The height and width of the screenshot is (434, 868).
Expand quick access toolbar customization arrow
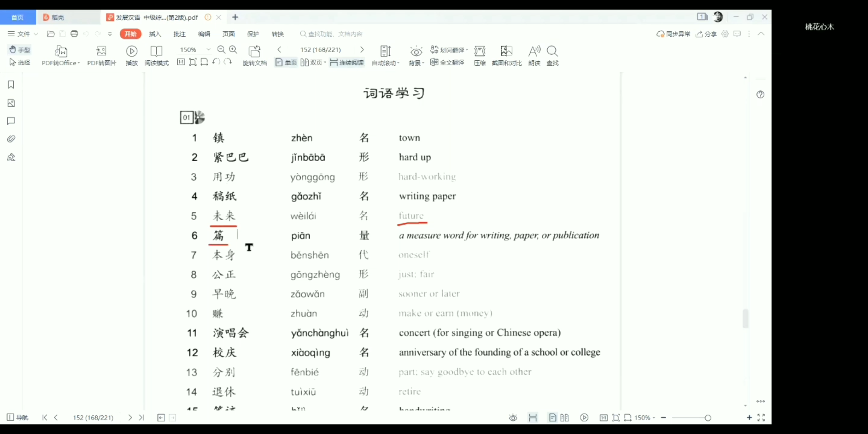[110, 34]
